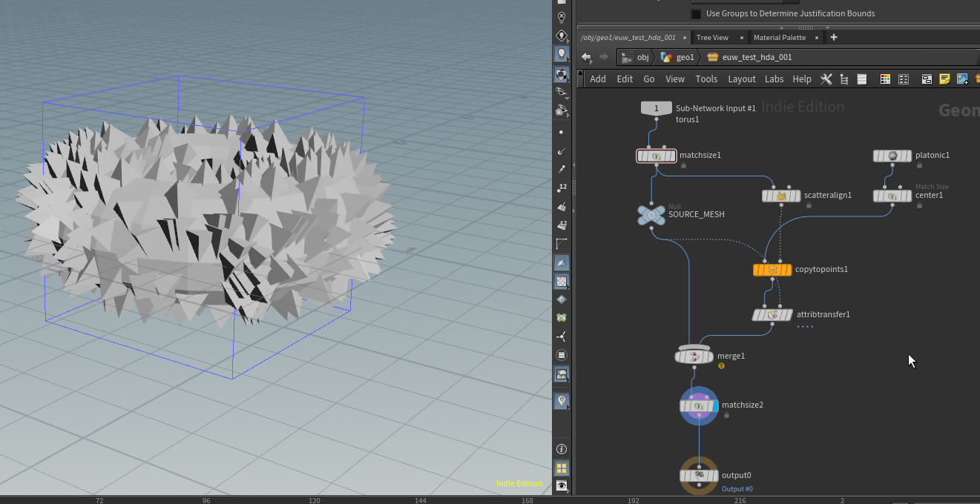This screenshot has height=504, width=980.
Task: Open the wrench tools icon in network toolbar
Action: click(825, 79)
